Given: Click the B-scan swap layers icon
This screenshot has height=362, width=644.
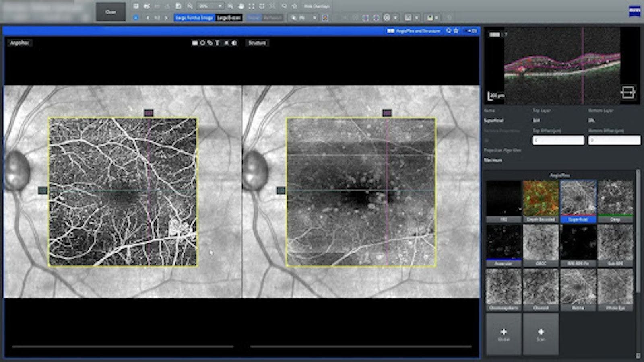Looking at the screenshot, I should pos(627,92).
